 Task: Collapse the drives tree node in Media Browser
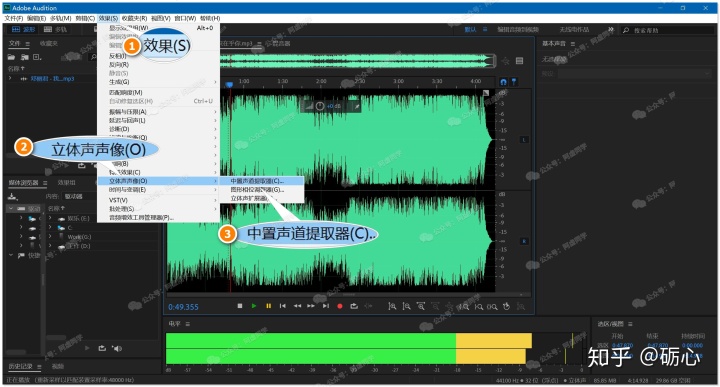11,208
